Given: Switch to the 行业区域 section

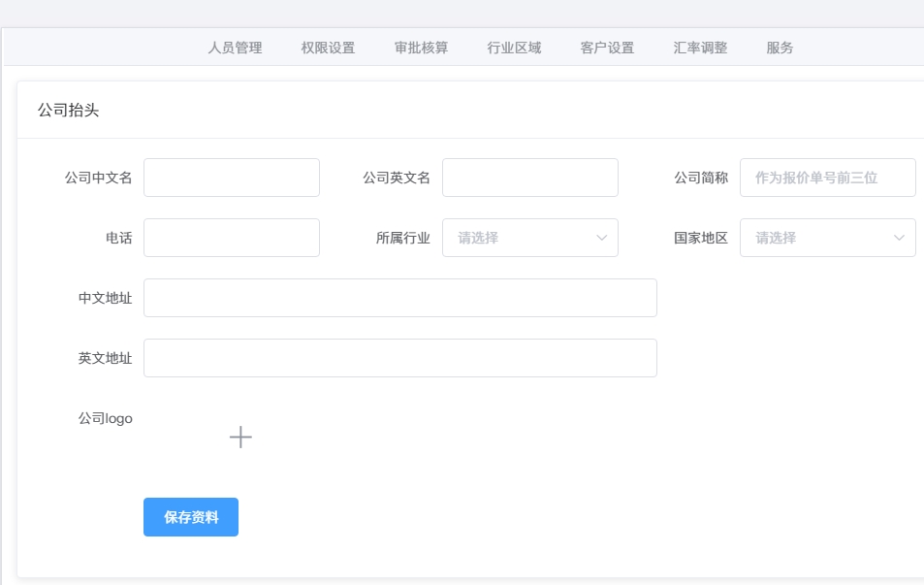Looking at the screenshot, I should (x=514, y=48).
